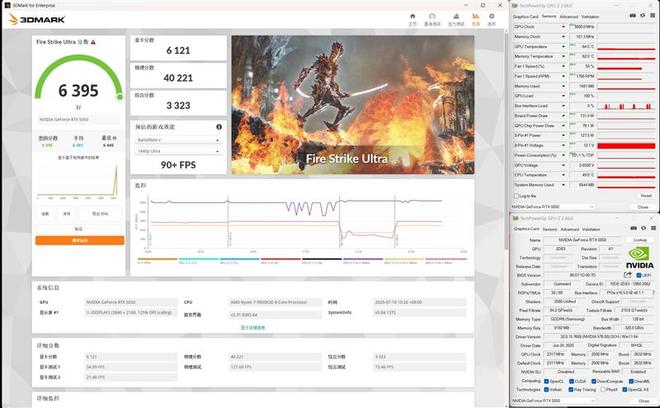Image resolution: width=660 pixels, height=408 pixels.
Task: Take a screenshot with camera icon in GPU-Z Sensors window
Action: tap(632, 16)
